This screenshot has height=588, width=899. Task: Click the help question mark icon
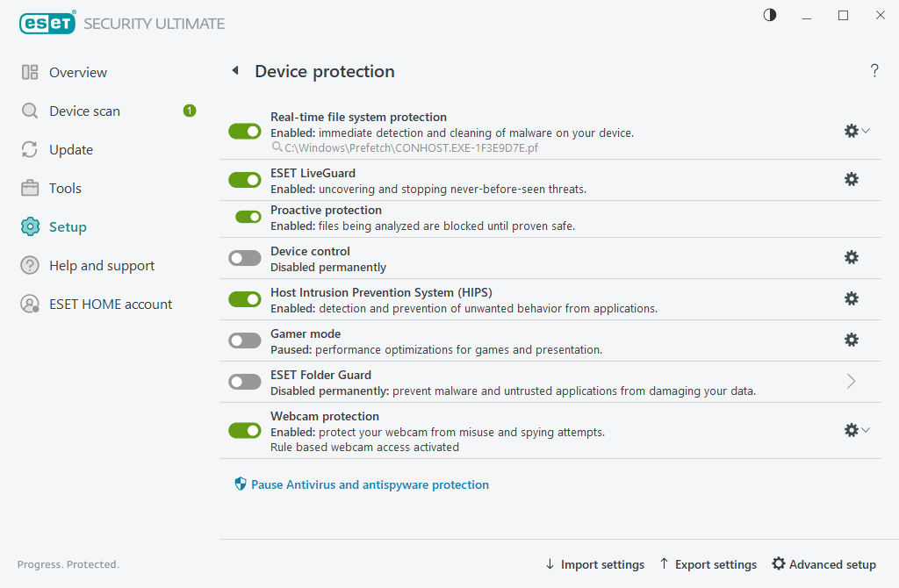874,70
